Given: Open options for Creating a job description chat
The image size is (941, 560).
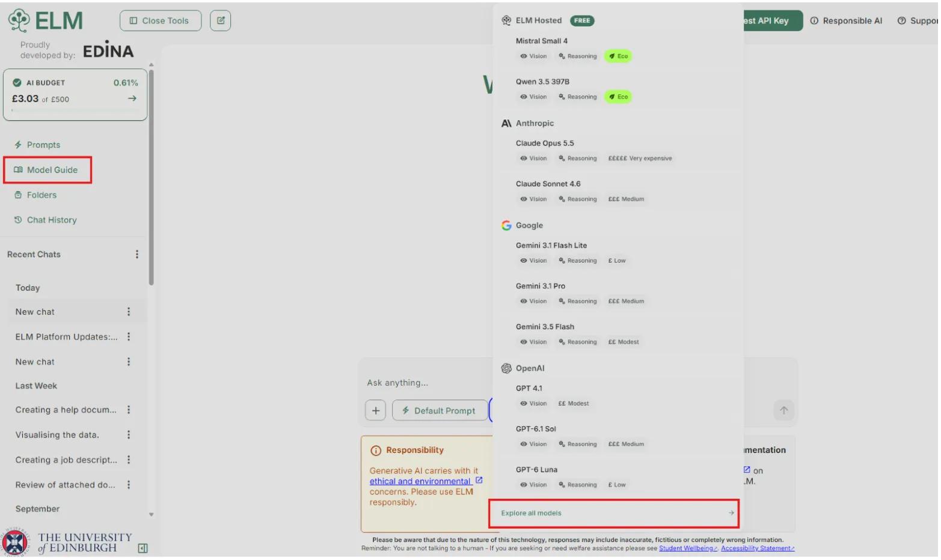Looking at the screenshot, I should click(x=129, y=460).
